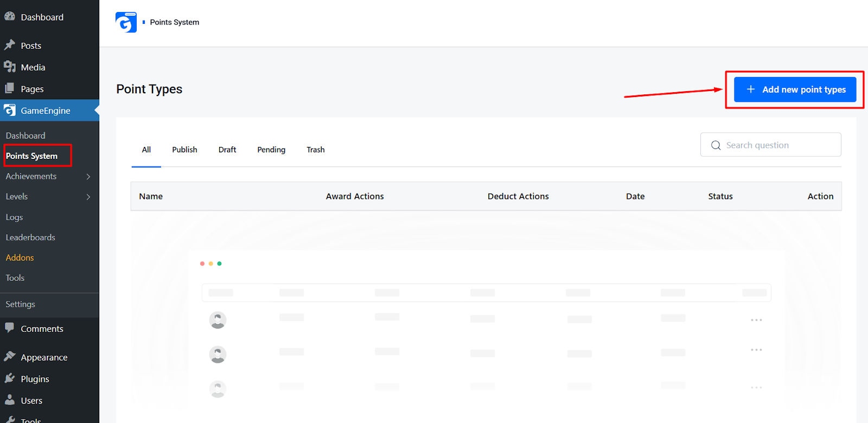Viewport: 868px width, 423px height.
Task: Open GameEngine Settings submenu item
Action: pyautogui.click(x=20, y=304)
